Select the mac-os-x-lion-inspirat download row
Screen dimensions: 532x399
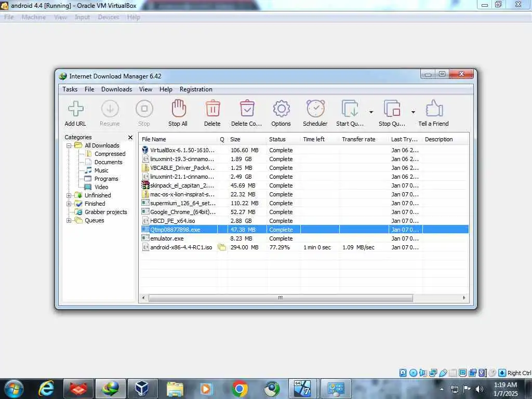pos(304,194)
